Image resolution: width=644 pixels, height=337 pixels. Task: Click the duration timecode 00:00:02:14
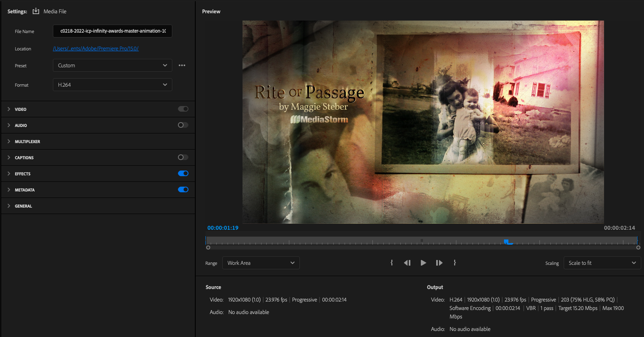[619, 228]
